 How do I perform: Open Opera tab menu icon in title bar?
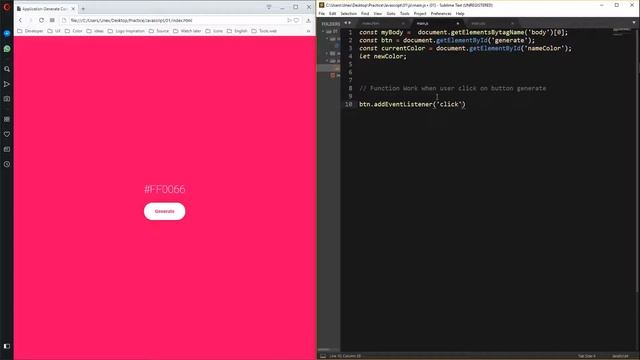269,7
